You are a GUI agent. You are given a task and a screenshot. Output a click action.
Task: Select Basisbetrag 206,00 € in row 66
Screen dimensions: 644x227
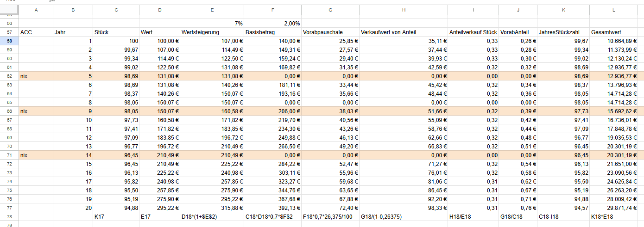[x=272, y=111]
